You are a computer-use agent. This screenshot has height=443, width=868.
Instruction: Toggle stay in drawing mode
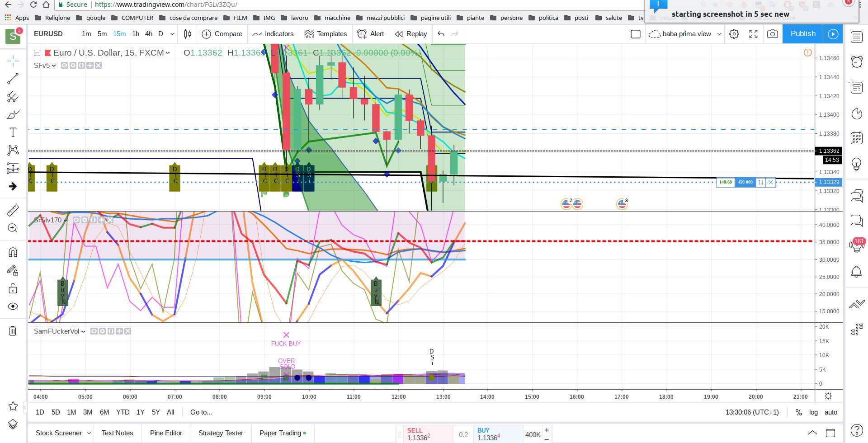tap(13, 270)
